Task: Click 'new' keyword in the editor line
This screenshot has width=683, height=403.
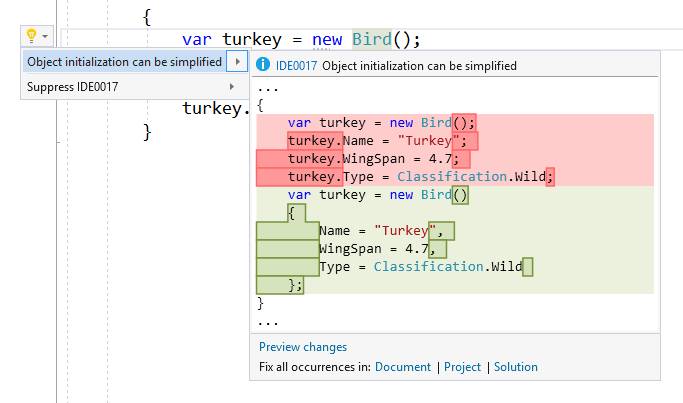Action: pyautogui.click(x=327, y=40)
